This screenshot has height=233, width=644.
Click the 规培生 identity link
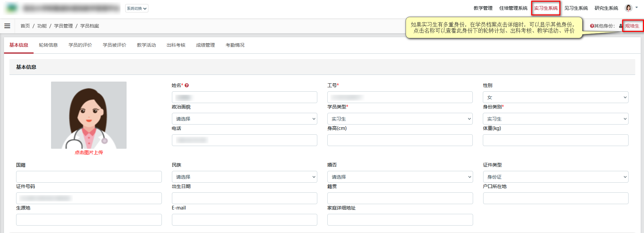coord(632,26)
